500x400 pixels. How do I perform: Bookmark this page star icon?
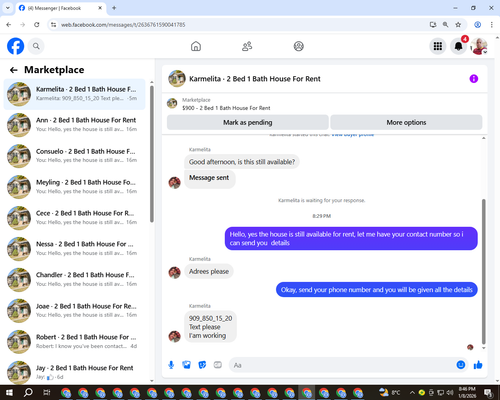[x=458, y=25]
